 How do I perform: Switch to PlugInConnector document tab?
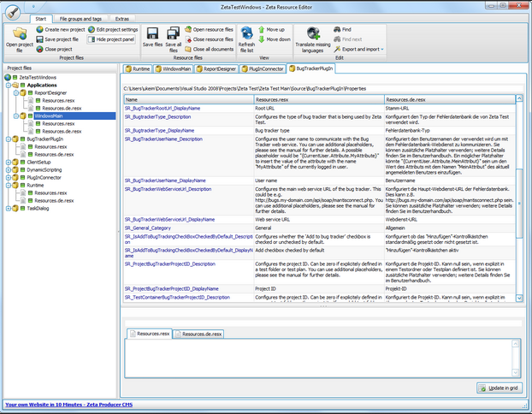tap(263, 69)
